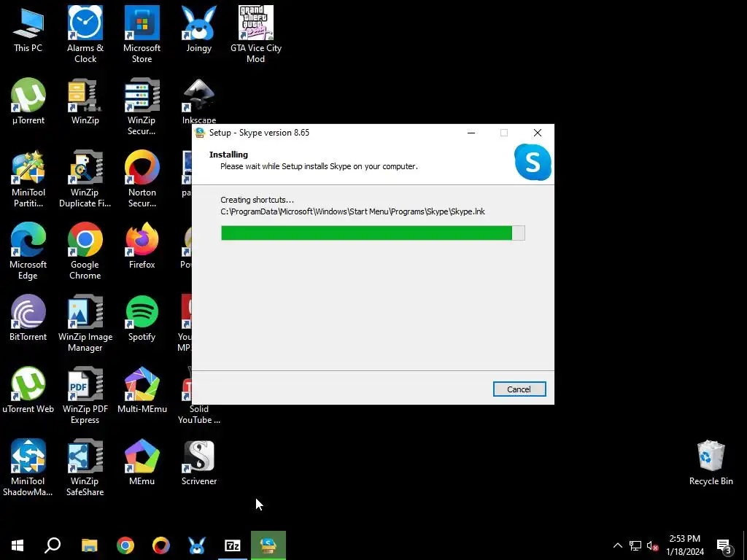
Task: Select the uTorrent Web shortcut
Action: coord(28,391)
